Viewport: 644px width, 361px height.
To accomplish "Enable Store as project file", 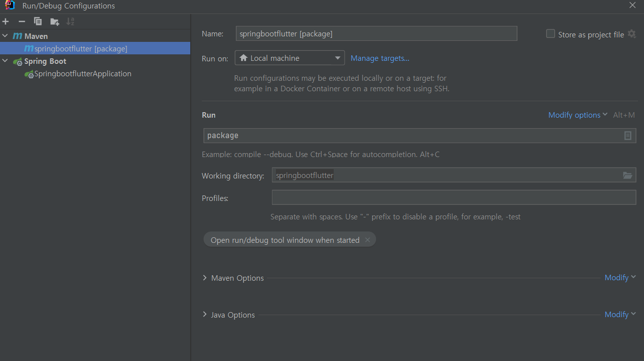I will pyautogui.click(x=550, y=34).
